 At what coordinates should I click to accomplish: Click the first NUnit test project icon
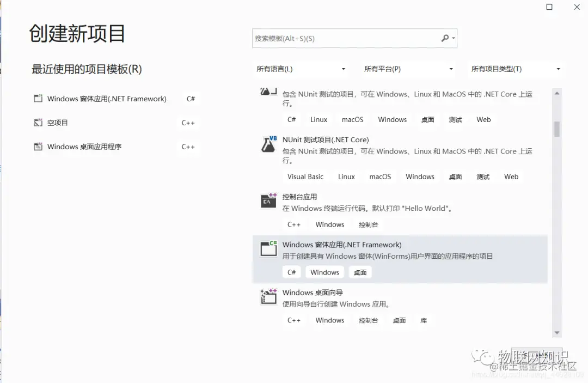268,92
